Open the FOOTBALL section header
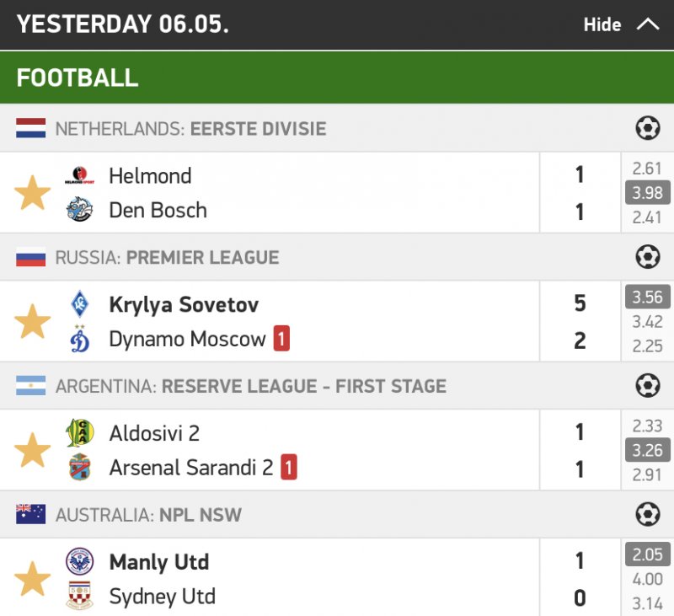The image size is (674, 616). tap(78, 78)
